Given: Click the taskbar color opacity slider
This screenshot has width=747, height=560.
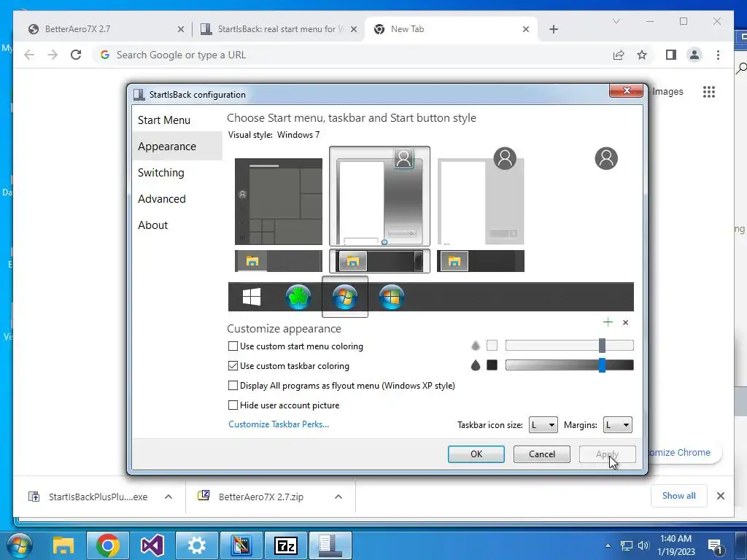Looking at the screenshot, I should click(x=569, y=365).
